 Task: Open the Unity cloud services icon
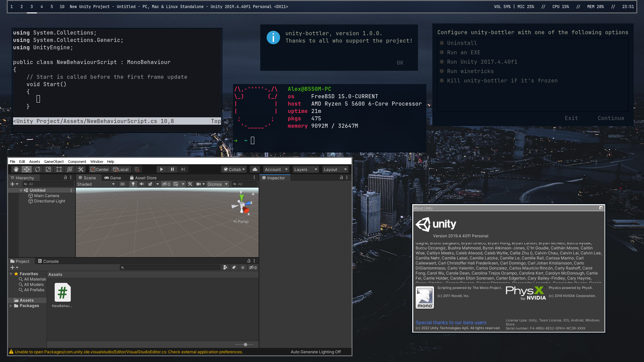[x=255, y=169]
